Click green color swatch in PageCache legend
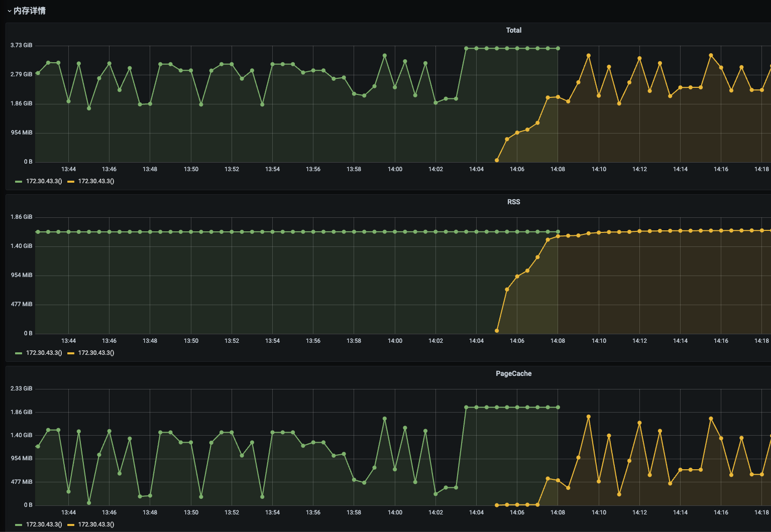Viewport: 771px width, 532px height. click(19, 525)
